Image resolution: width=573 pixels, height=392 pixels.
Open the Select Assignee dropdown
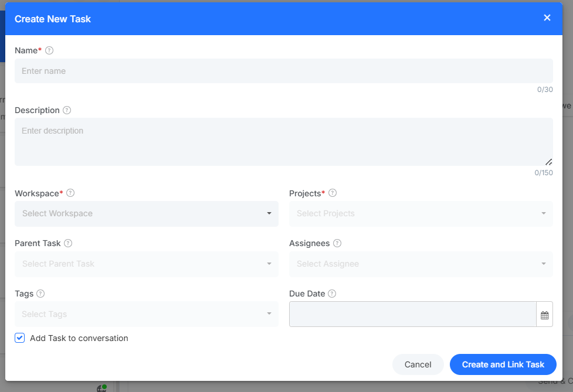421,264
